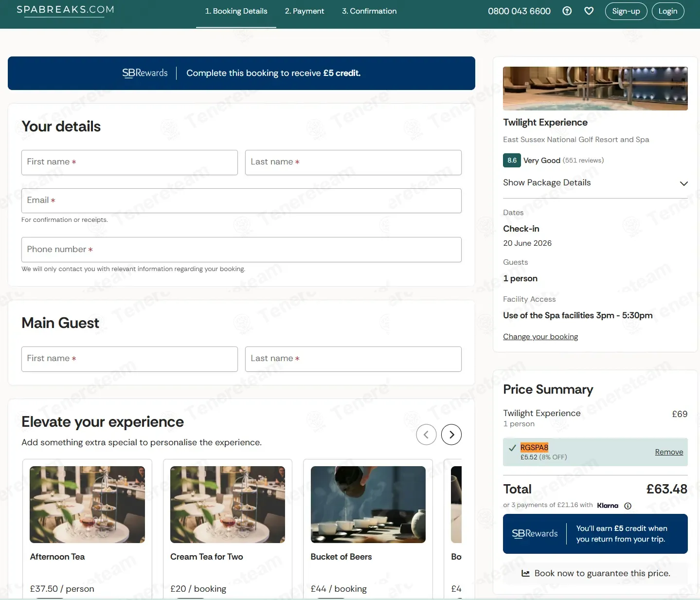Click East Sussex National Golf Resort text
The image size is (700, 600).
click(576, 140)
